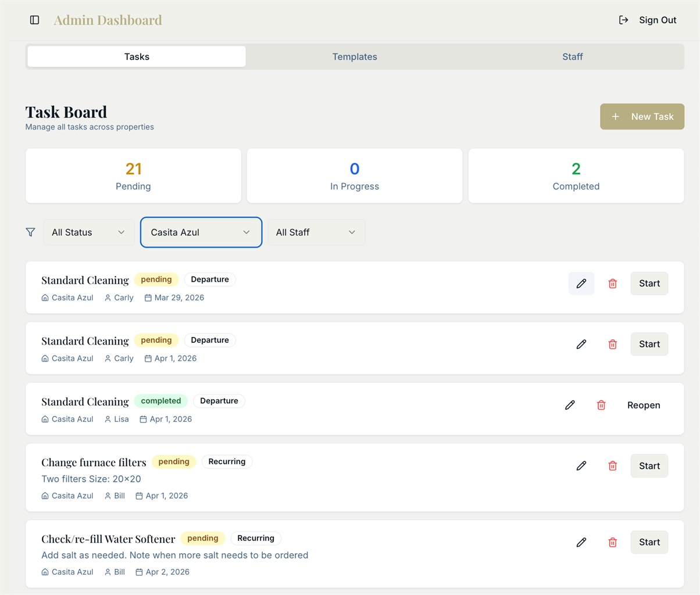Open the Casita Azul property dropdown

pos(201,232)
